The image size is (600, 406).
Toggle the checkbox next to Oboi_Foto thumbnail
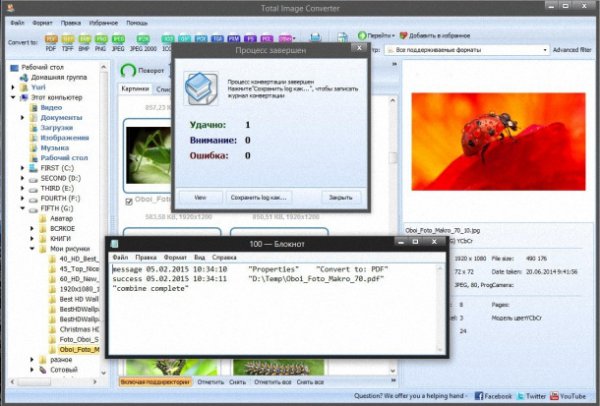click(x=129, y=201)
